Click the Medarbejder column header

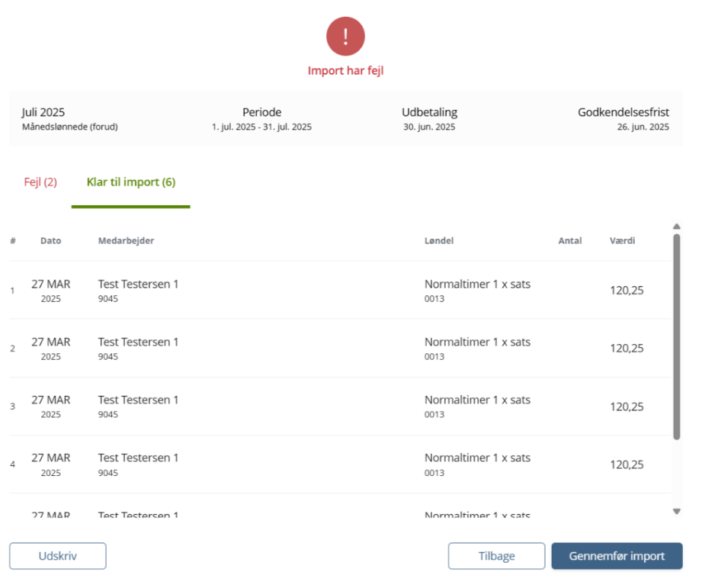pyautogui.click(x=126, y=240)
